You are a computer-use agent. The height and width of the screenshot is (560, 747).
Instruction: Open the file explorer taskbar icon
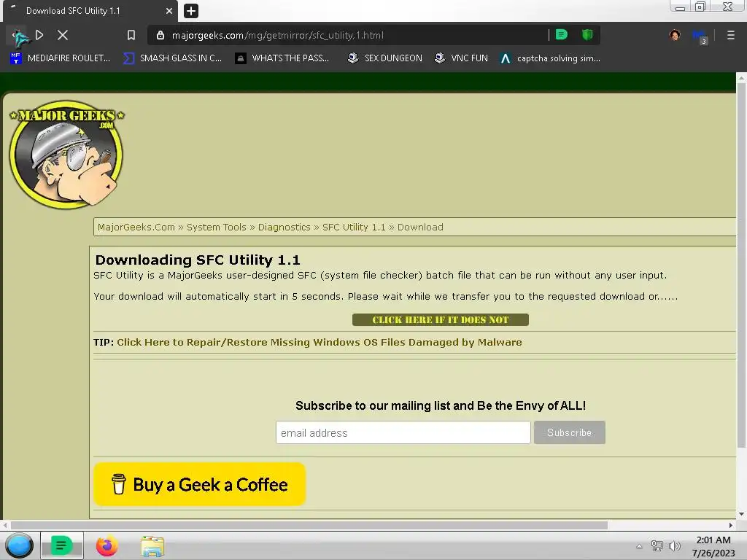pyautogui.click(x=152, y=546)
